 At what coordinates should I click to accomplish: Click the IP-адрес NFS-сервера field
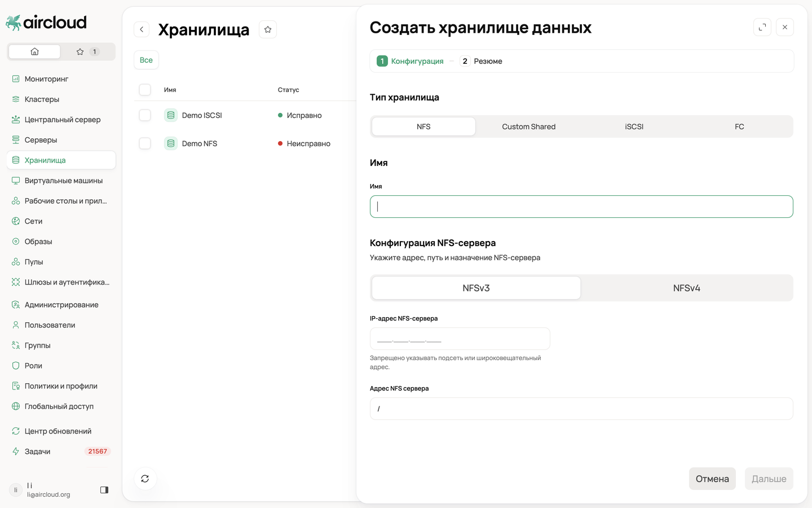(460, 339)
